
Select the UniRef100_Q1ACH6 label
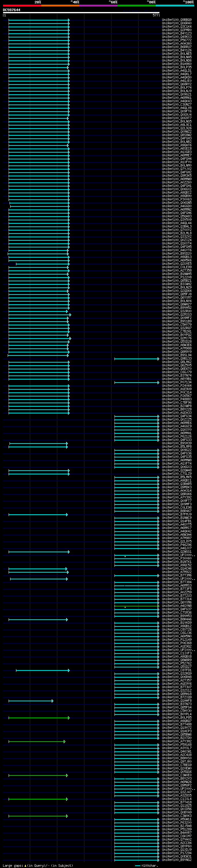pos(177,569)
